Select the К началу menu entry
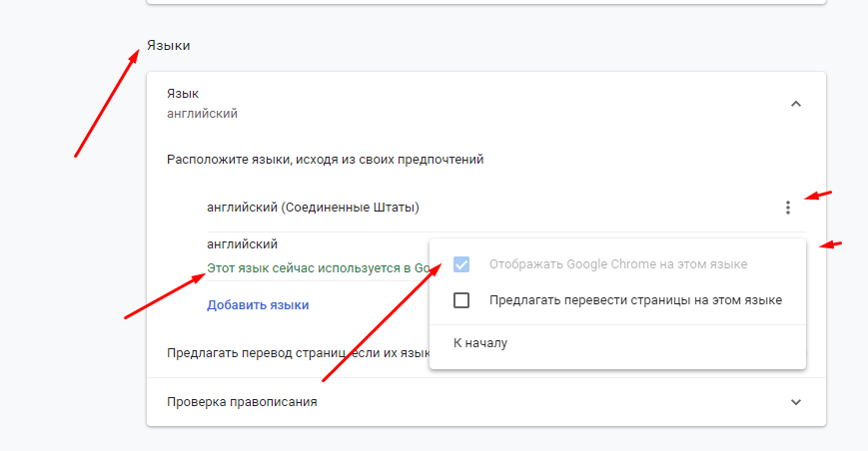The width and height of the screenshot is (868, 451). (x=480, y=343)
